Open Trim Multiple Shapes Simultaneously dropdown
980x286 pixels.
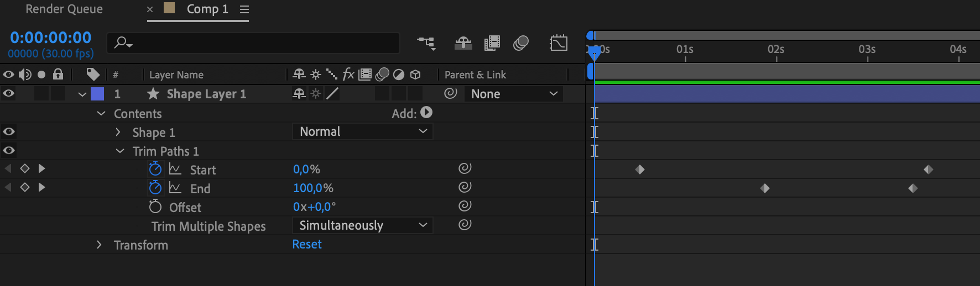pyautogui.click(x=362, y=225)
